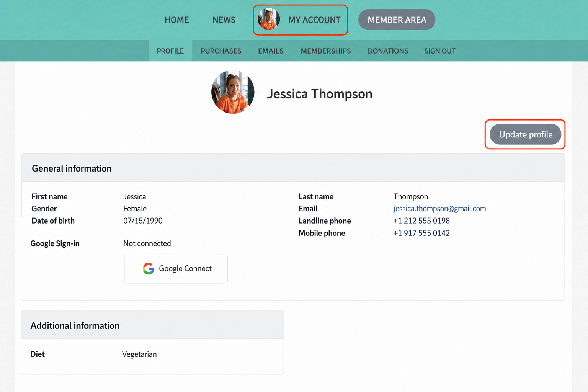The image size is (588, 392).
Task: Select the PROFILE tab
Action: (x=170, y=51)
